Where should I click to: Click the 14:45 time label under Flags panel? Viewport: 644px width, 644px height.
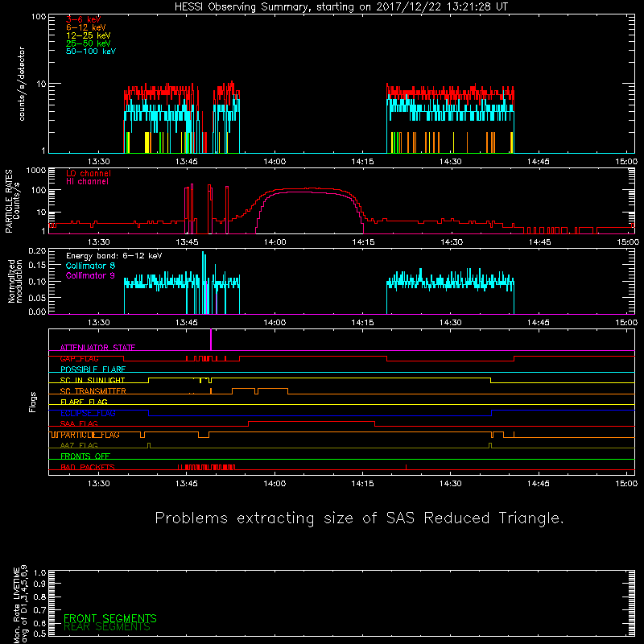539,484
